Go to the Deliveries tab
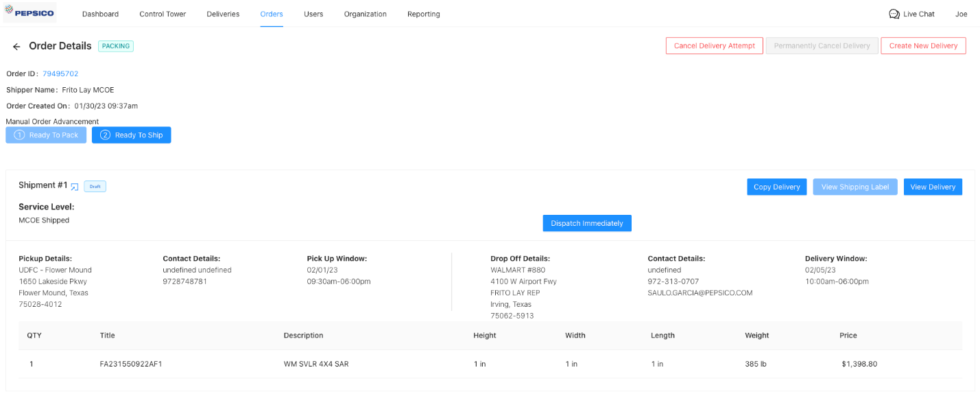Viewport: 980px width, 394px height. (223, 14)
